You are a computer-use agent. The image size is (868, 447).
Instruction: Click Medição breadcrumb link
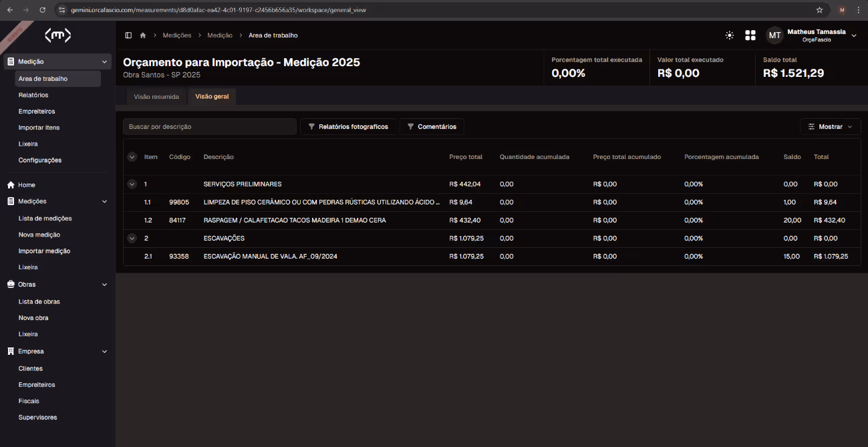point(220,35)
